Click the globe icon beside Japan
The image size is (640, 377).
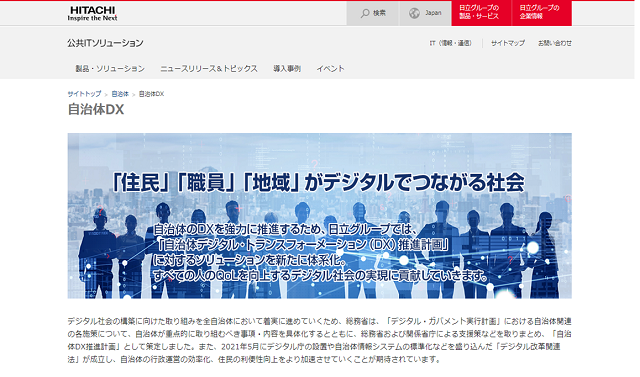coord(414,13)
